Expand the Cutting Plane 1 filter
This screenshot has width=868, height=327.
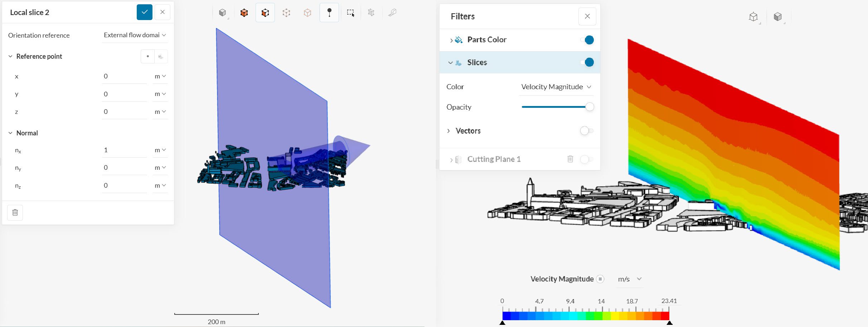coord(451,160)
